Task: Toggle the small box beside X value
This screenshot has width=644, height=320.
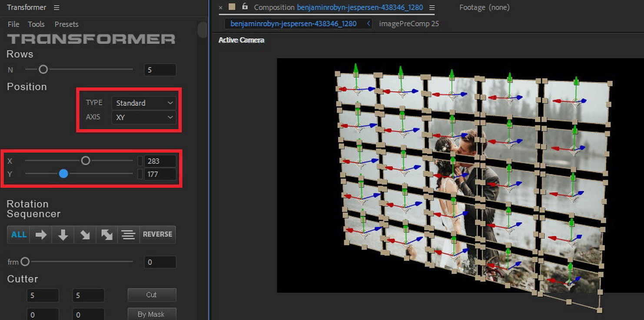Action: (140, 161)
